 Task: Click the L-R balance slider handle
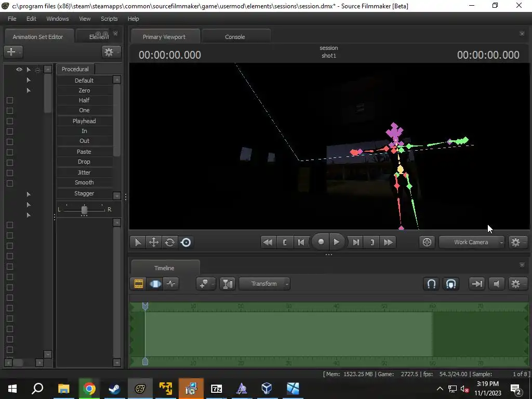tap(84, 210)
